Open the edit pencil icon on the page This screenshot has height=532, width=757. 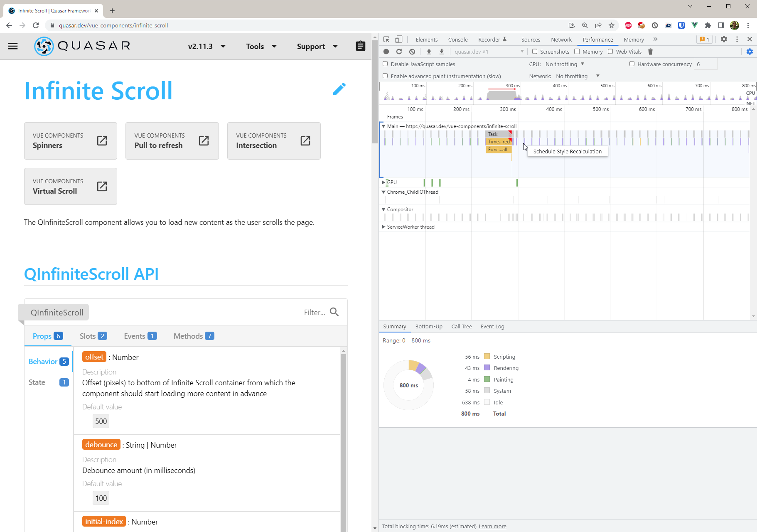coord(339,89)
